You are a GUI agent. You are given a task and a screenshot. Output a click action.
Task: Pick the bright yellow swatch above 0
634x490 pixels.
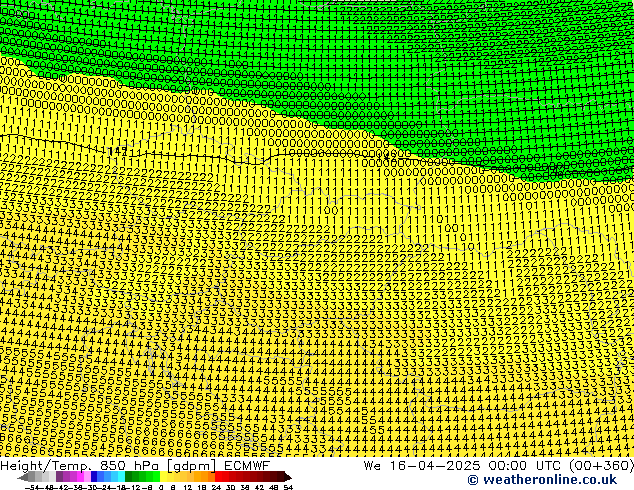(x=163, y=477)
